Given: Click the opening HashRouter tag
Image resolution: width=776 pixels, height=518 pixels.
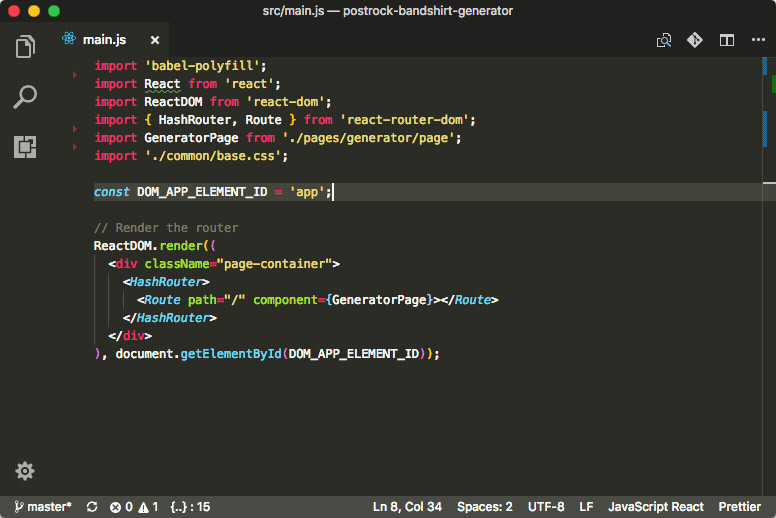Looking at the screenshot, I should pyautogui.click(x=166, y=282).
